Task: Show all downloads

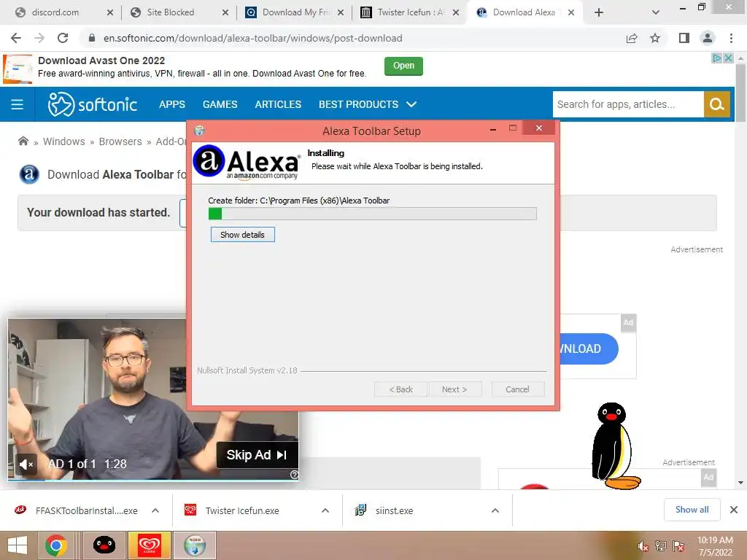Action: tap(692, 510)
